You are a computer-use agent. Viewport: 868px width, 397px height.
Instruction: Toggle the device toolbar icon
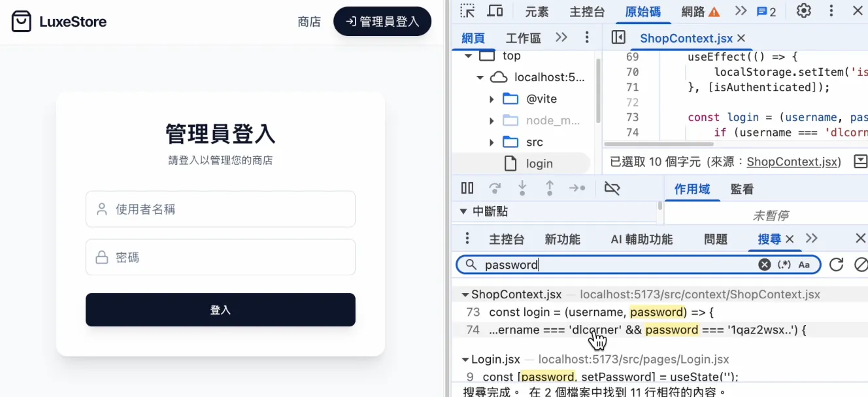pos(495,11)
